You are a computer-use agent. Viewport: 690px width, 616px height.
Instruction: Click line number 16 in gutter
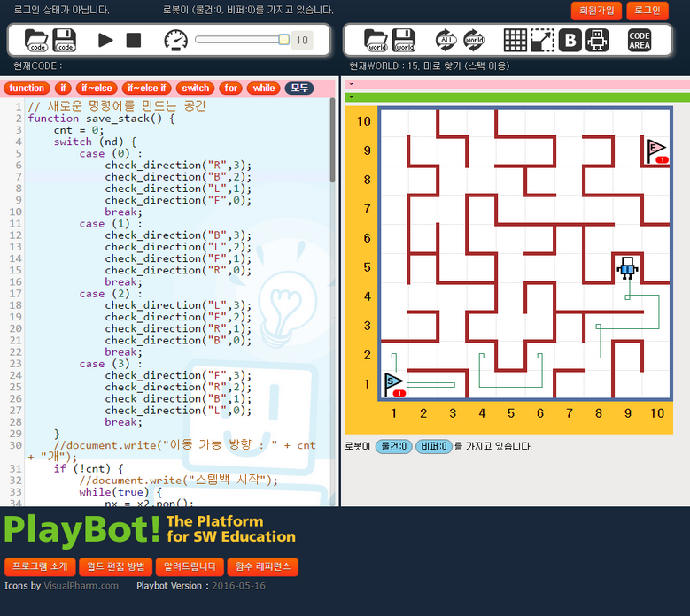15,281
